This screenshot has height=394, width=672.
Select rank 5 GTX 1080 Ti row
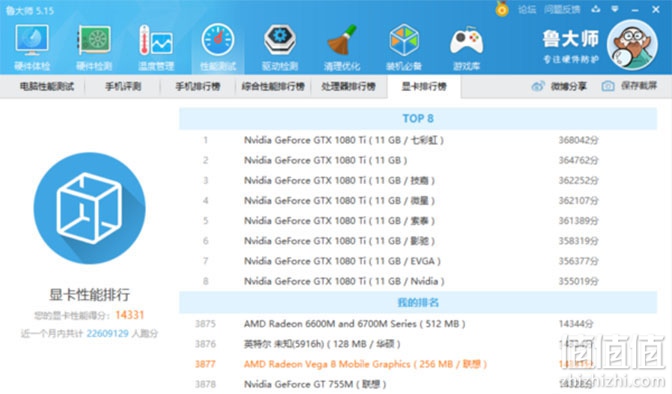coord(418,221)
